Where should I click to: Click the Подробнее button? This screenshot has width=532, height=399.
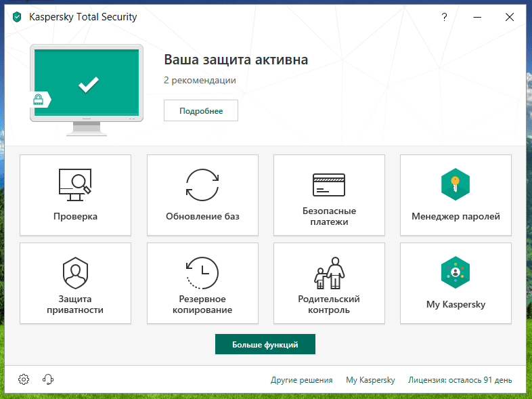tap(201, 110)
